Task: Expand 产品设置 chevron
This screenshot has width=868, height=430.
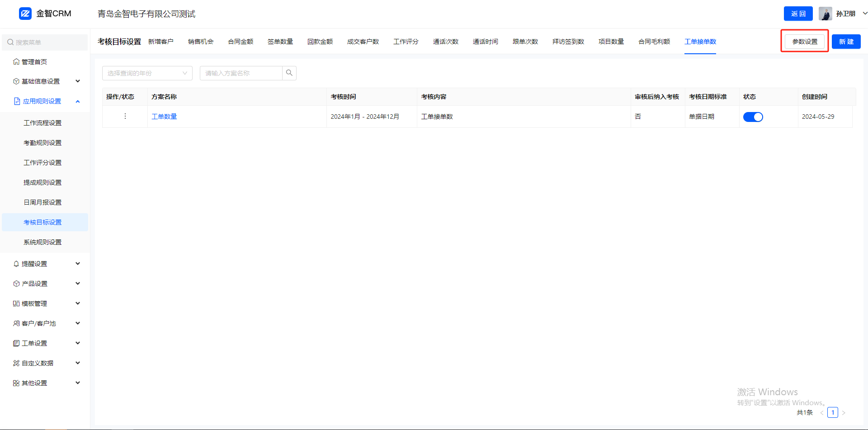Action: coord(78,284)
